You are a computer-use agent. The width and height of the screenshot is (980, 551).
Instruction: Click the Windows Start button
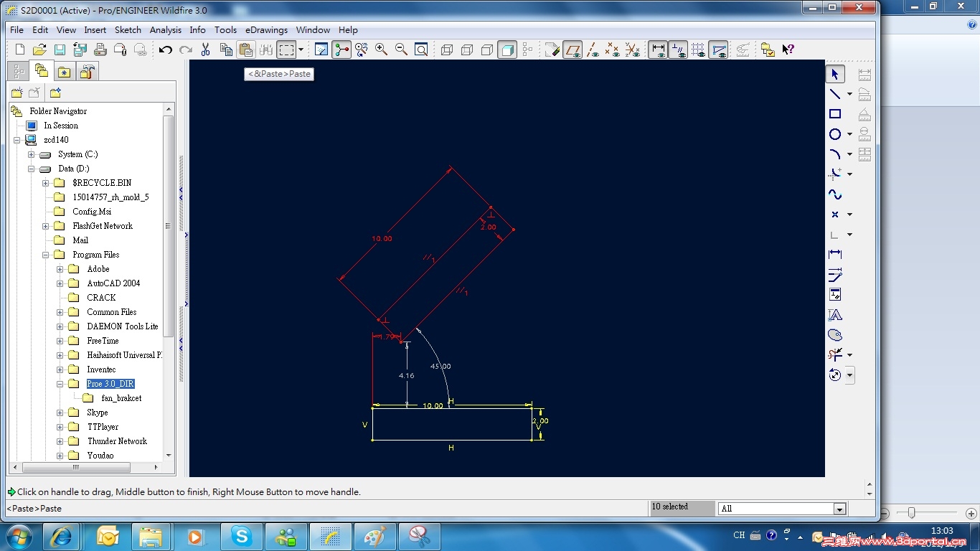click(x=18, y=537)
